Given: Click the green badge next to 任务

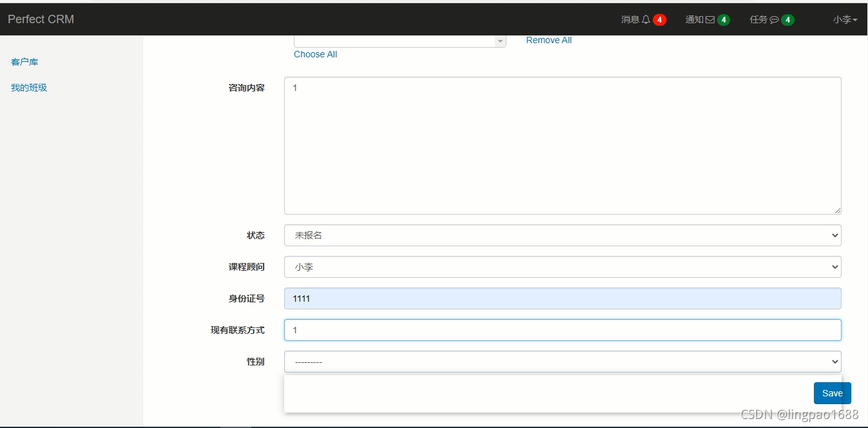Looking at the screenshot, I should [787, 19].
